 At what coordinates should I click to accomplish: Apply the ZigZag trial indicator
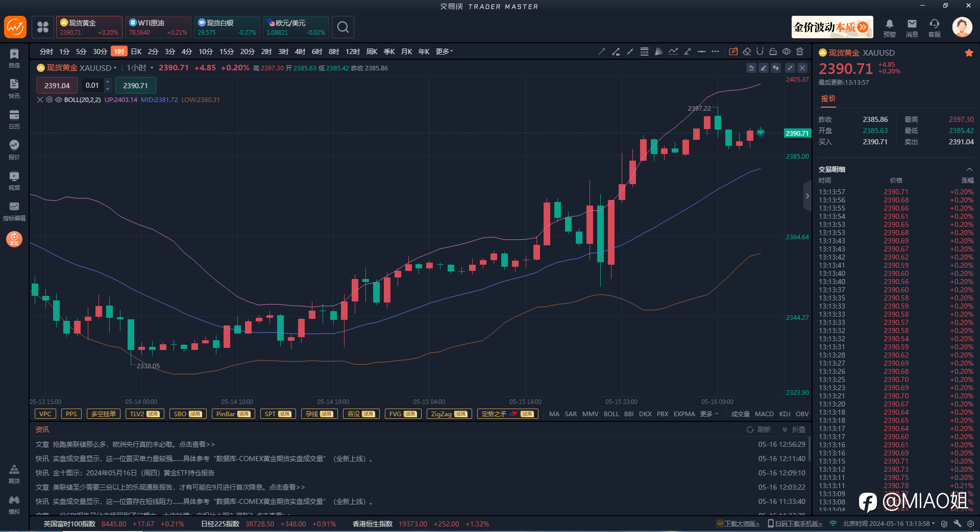tap(449, 414)
